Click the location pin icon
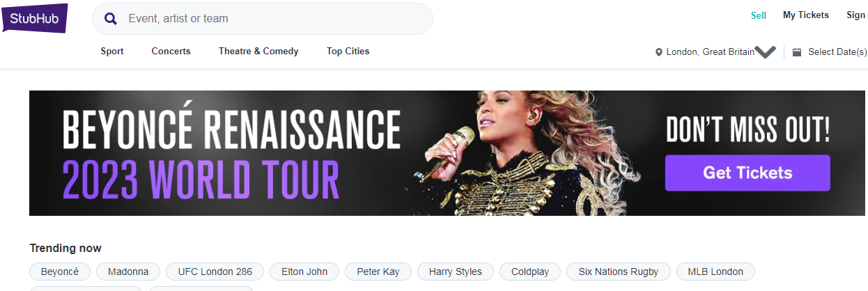 point(659,52)
